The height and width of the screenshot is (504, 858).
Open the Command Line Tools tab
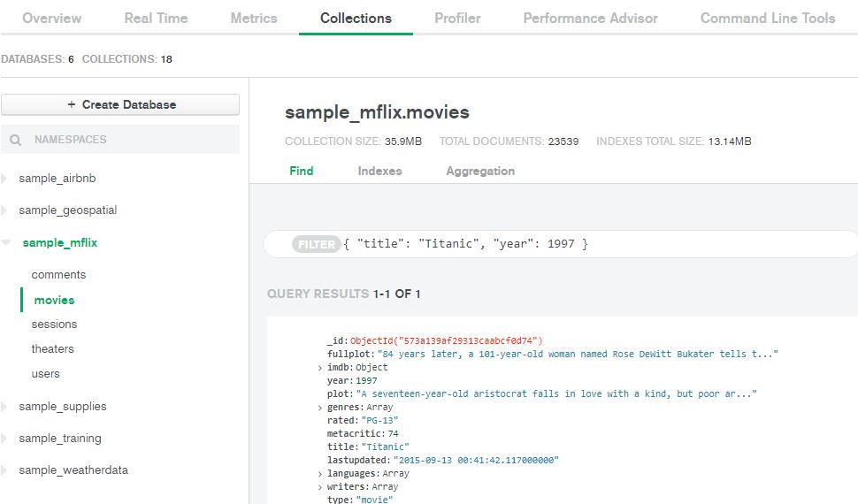pyautogui.click(x=768, y=18)
